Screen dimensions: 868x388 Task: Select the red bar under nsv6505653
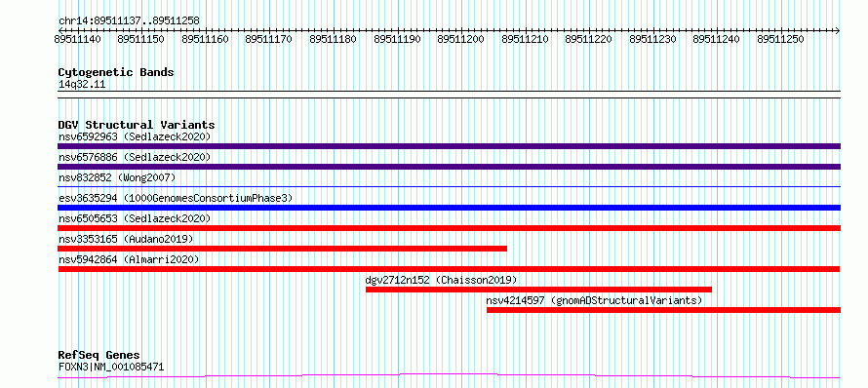point(449,228)
